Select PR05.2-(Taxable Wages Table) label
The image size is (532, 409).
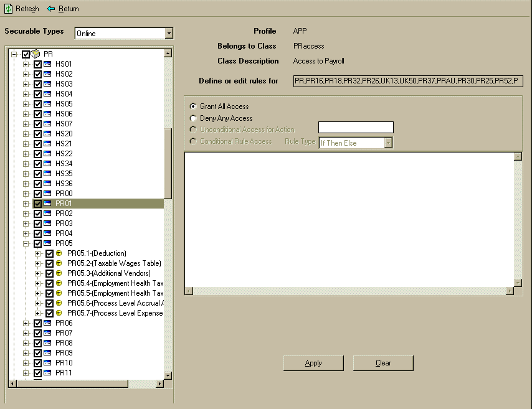click(x=114, y=263)
